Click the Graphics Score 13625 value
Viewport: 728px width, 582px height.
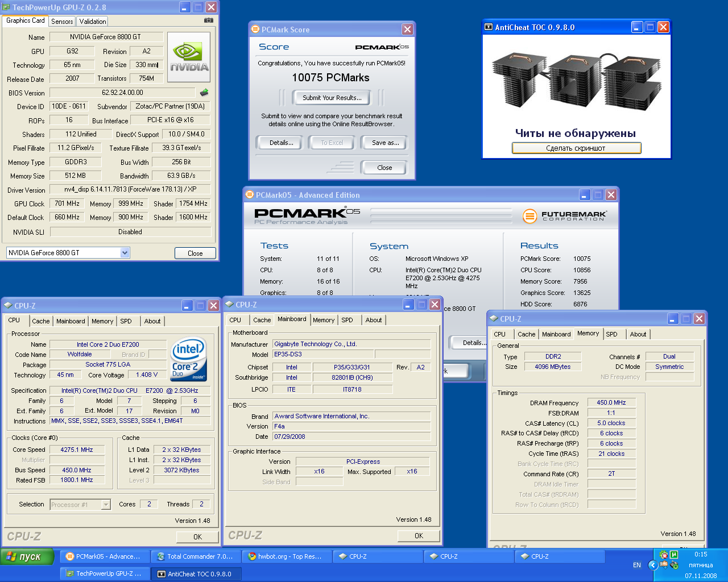click(582, 293)
